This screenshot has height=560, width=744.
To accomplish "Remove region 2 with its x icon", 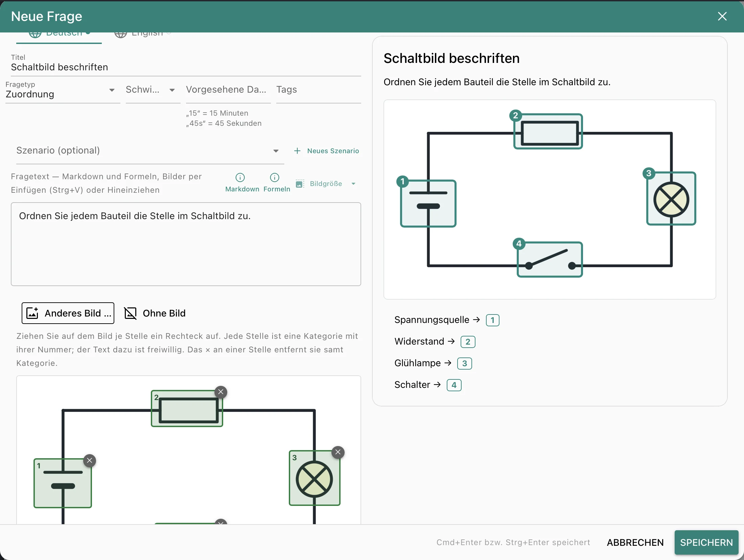I will point(221,392).
